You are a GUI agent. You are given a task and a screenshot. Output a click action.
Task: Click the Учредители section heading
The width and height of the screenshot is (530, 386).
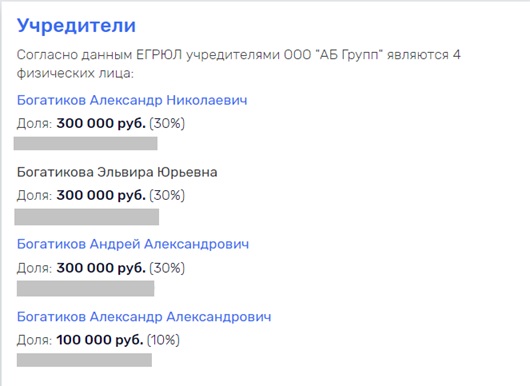pyautogui.click(x=76, y=26)
